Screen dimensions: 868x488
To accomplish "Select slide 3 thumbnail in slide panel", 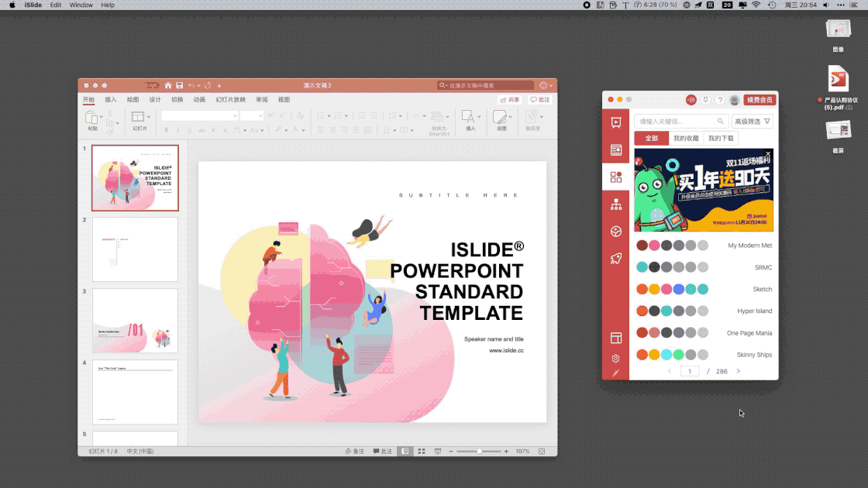I will pyautogui.click(x=135, y=321).
